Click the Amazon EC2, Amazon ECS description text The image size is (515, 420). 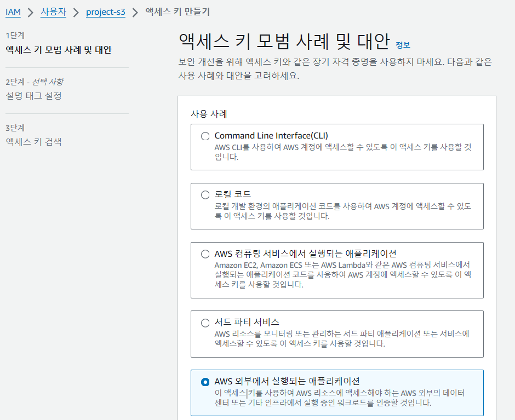(343, 274)
